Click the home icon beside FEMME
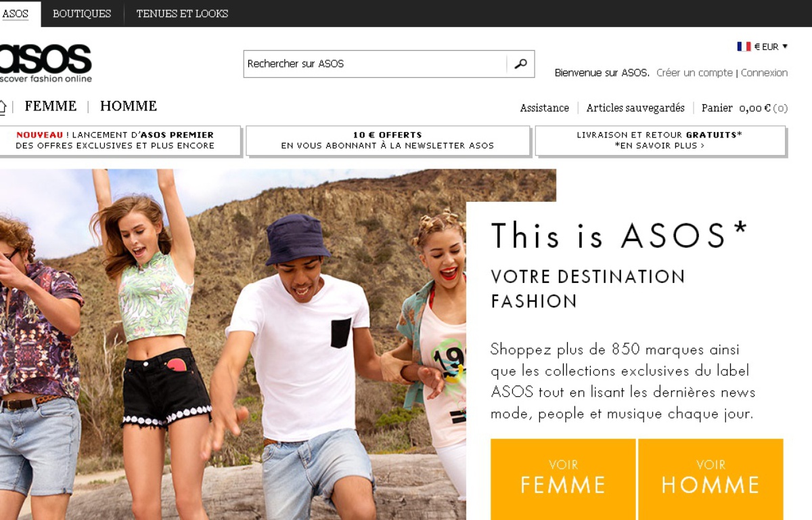812x520 pixels. point(3,107)
